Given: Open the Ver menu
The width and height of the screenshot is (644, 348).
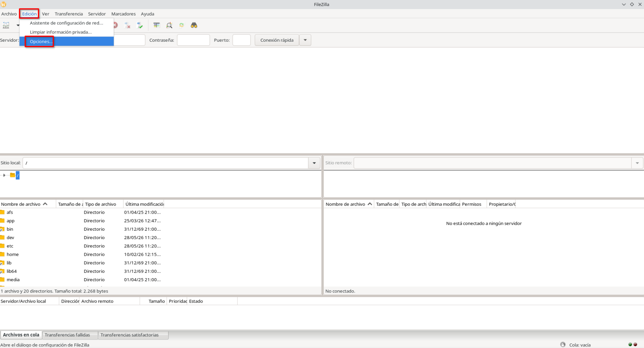Looking at the screenshot, I should point(45,14).
